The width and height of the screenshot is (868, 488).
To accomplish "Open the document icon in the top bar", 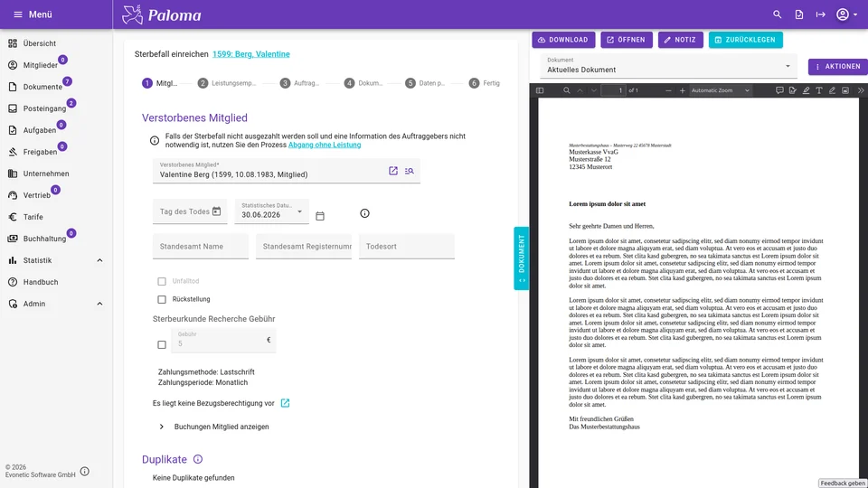I will click(798, 14).
